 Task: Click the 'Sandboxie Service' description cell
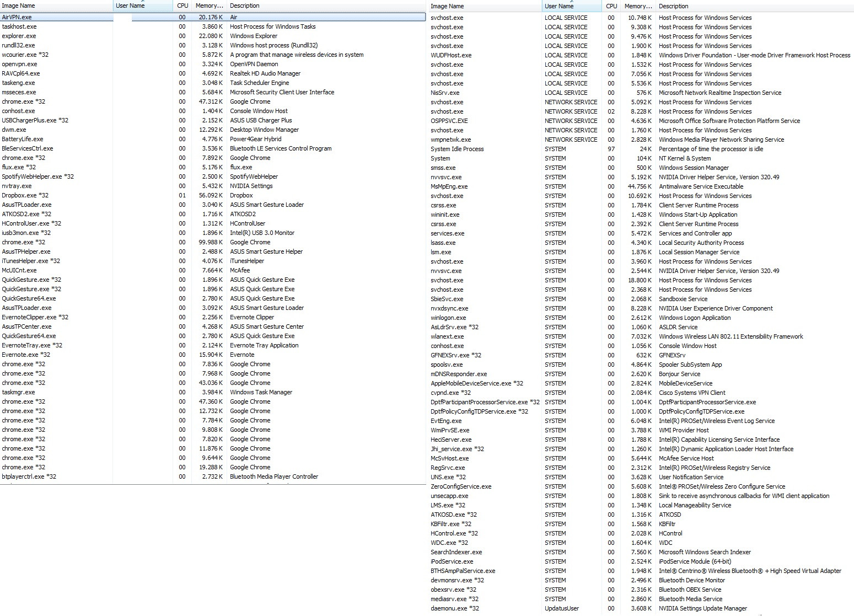click(683, 299)
